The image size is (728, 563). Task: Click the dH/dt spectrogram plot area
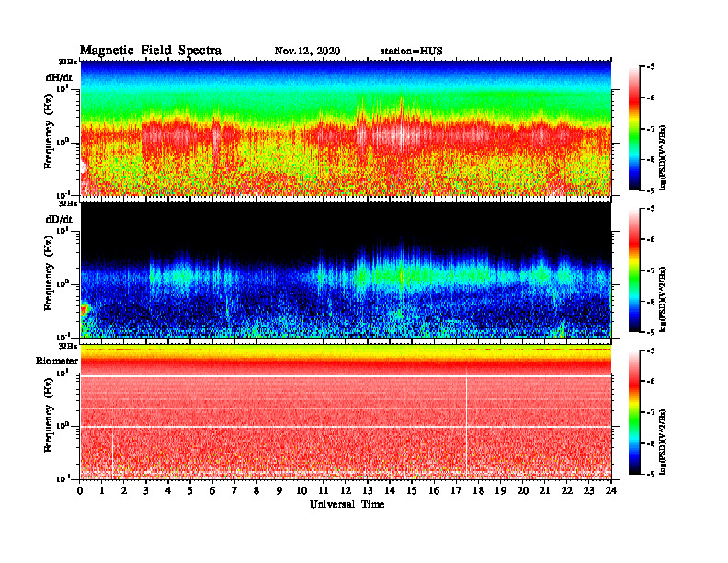[346, 128]
